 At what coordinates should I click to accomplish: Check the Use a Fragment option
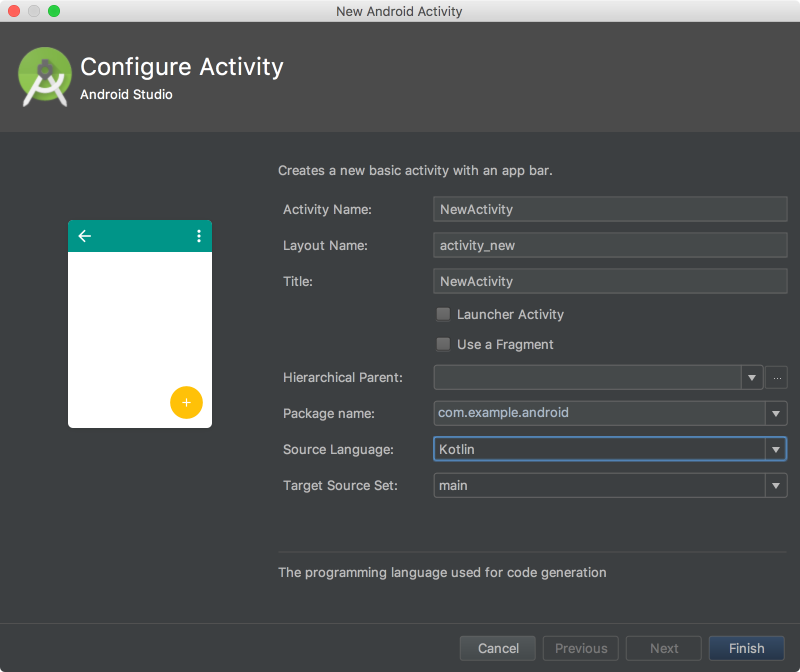point(443,344)
